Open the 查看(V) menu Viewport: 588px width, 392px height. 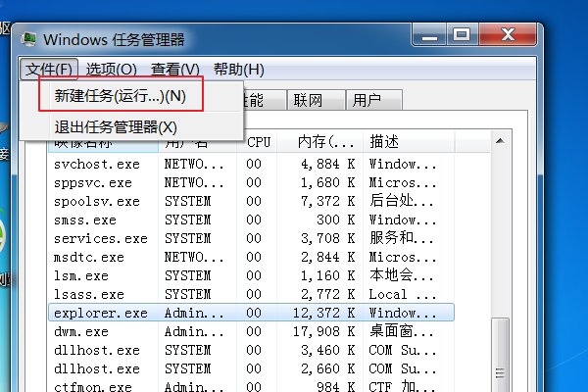tap(175, 70)
